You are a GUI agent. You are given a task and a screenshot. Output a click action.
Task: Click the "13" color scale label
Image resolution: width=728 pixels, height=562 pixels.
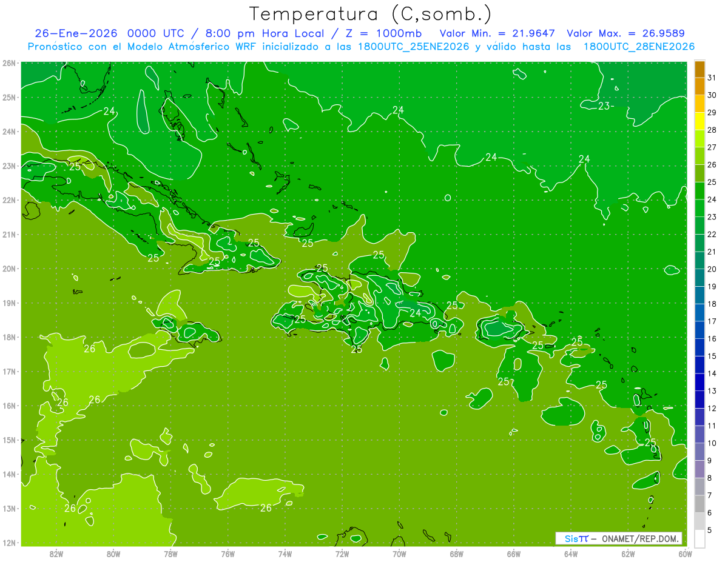[x=712, y=390]
